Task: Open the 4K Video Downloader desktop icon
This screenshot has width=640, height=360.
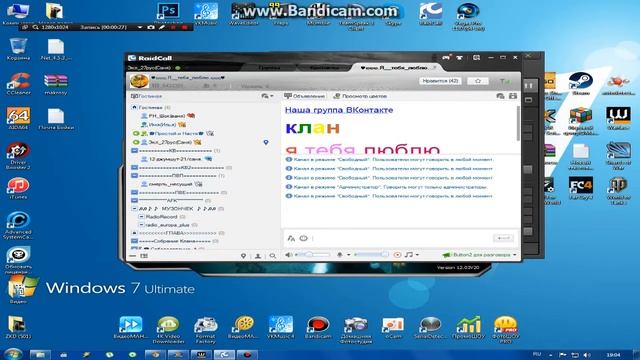Action: coord(168,330)
